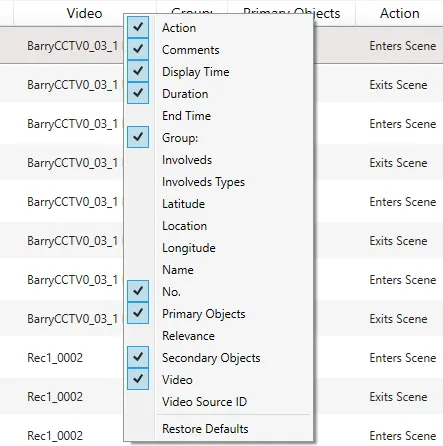The image size is (443, 446).
Task: Show the Name column
Action: [178, 270]
